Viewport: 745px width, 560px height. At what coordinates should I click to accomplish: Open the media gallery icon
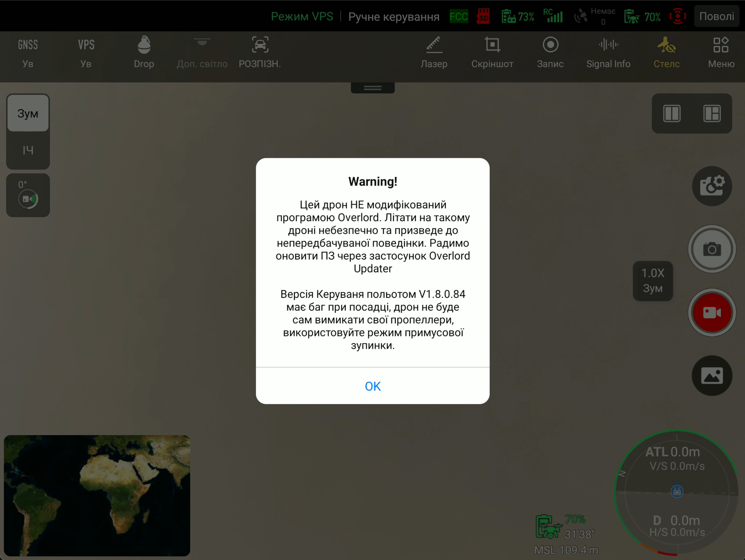click(x=712, y=376)
